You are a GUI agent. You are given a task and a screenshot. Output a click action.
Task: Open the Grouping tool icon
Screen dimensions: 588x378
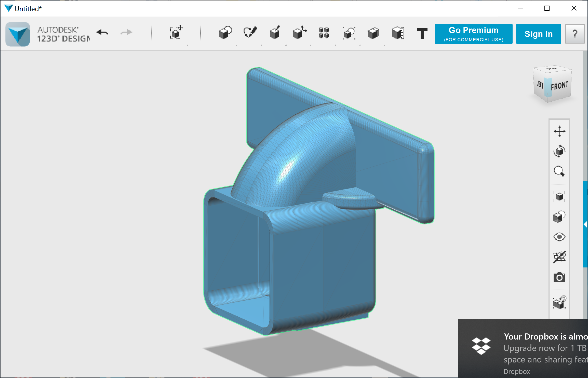(x=349, y=33)
